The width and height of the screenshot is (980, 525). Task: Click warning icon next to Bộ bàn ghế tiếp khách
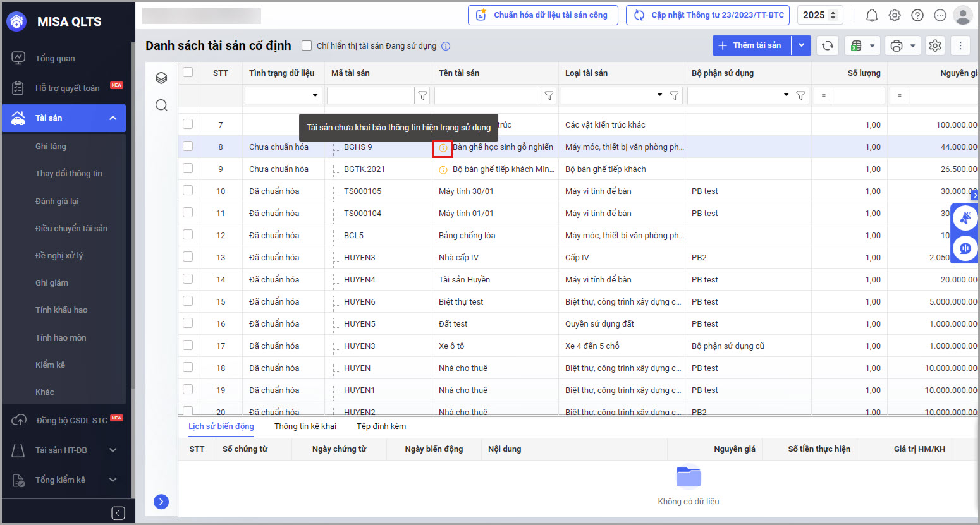coord(443,169)
